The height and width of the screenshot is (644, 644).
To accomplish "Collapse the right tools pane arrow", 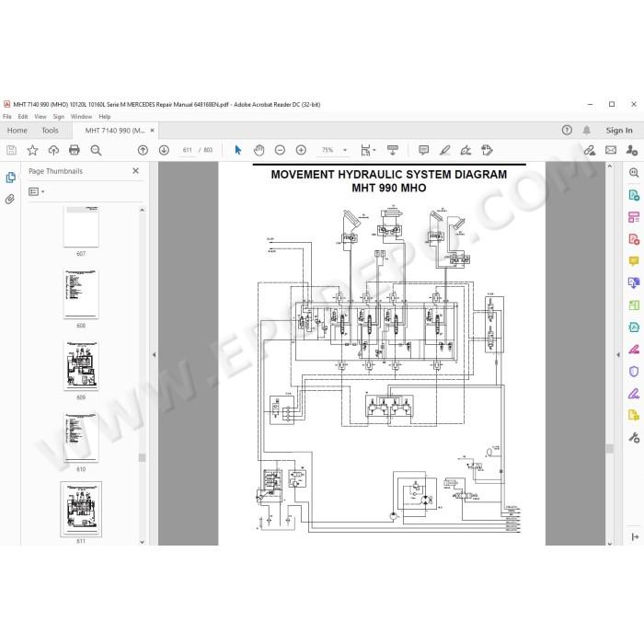I will click(618, 354).
